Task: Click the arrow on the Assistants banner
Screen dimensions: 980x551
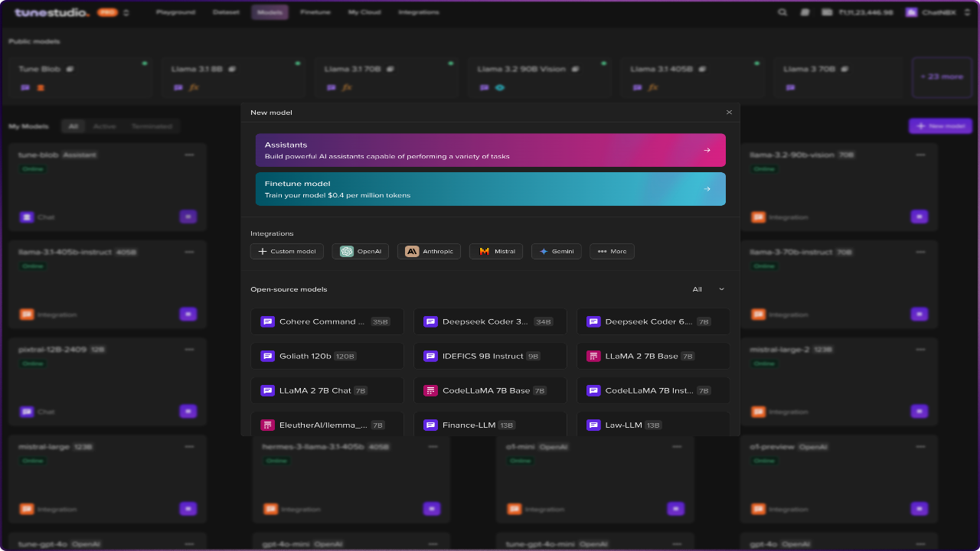Action: click(x=707, y=150)
